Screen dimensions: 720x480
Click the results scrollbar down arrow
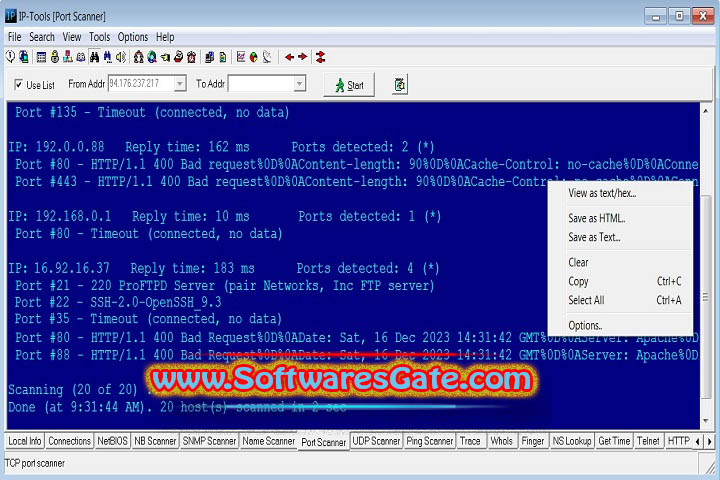coord(706,421)
